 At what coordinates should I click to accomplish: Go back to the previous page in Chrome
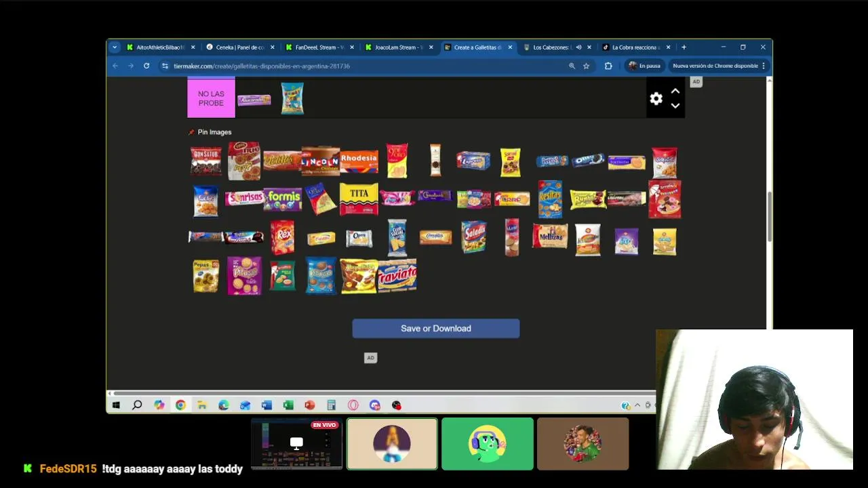point(115,66)
